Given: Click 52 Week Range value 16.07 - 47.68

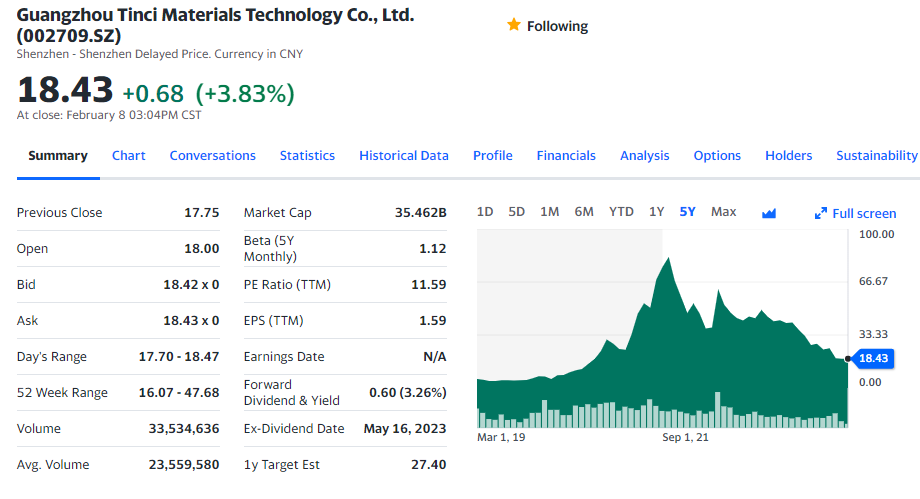Looking at the screenshot, I should coord(179,393).
